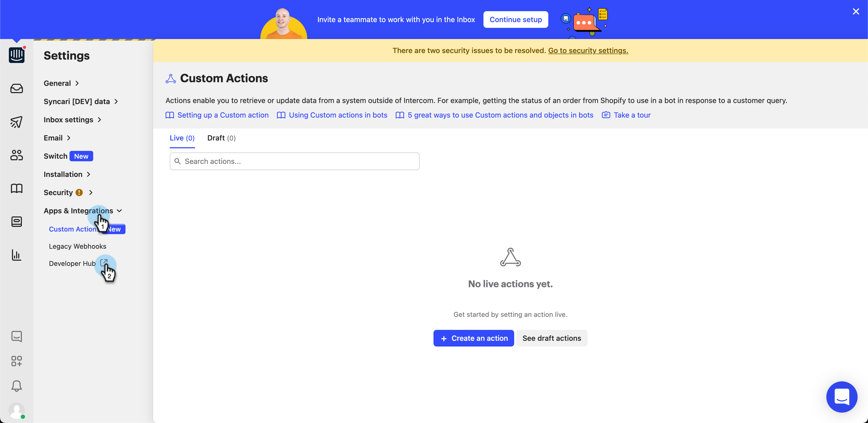Screen dimensions: 868x423
Task: Open the notifications bell icon
Action: (16, 386)
